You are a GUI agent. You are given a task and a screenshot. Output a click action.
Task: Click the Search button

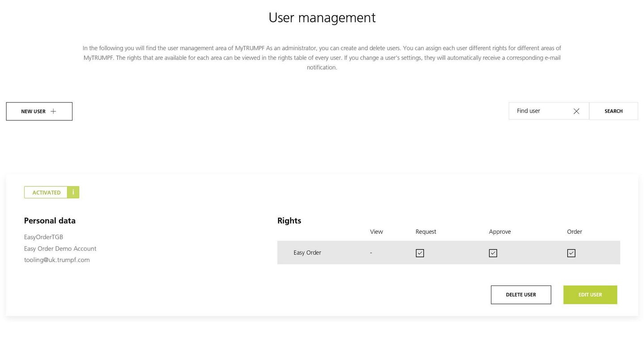click(x=614, y=111)
